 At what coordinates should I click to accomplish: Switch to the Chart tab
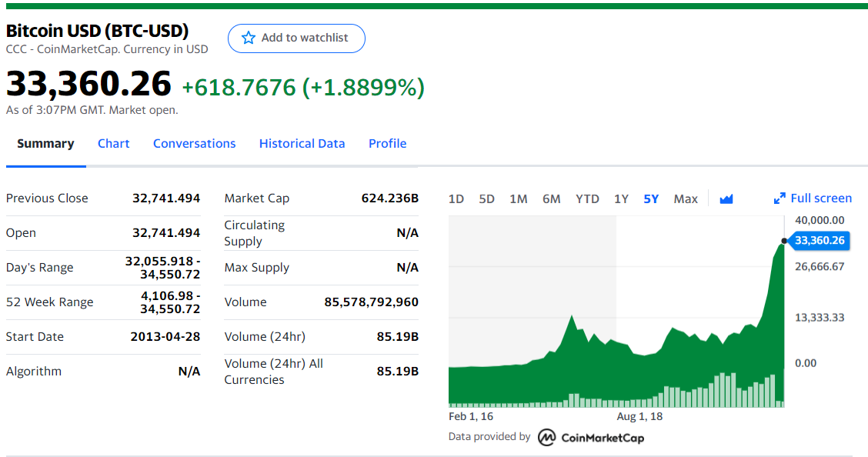(x=113, y=144)
